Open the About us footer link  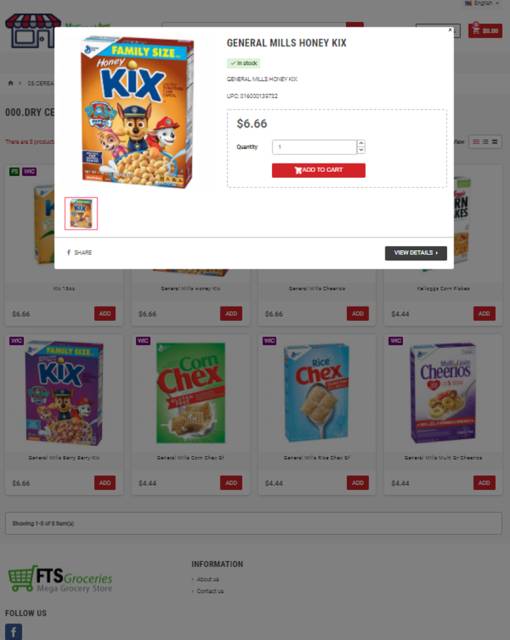tap(208, 580)
